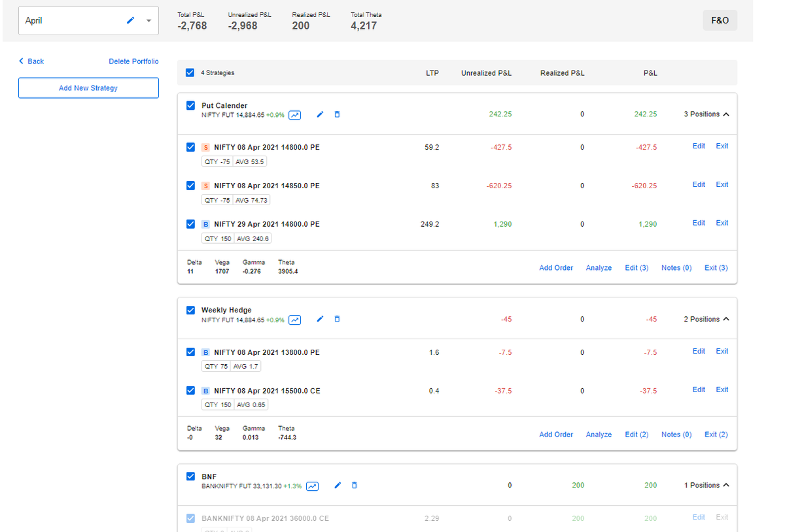Analyze the Put Calender strategy

[x=599, y=268]
